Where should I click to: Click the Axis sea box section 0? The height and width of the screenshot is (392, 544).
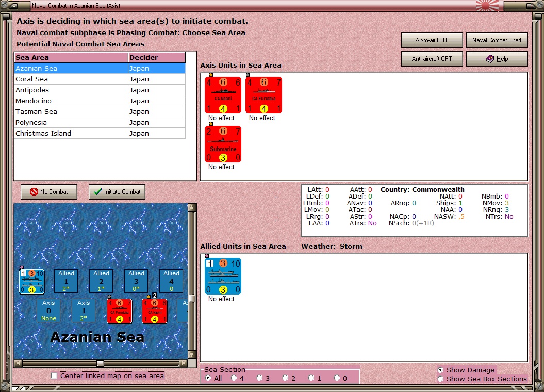tap(48, 311)
